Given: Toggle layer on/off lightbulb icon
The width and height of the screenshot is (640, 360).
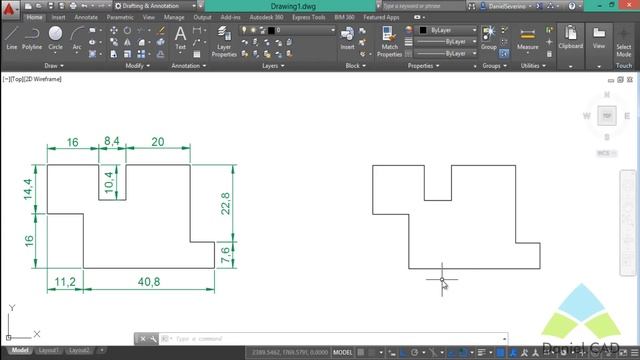Looking at the screenshot, I should pos(244,30).
